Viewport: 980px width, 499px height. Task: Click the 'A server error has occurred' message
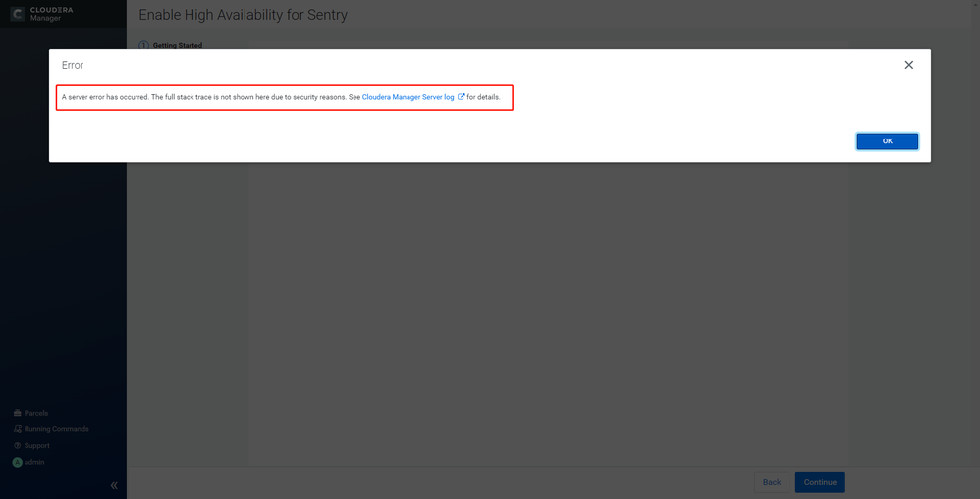[x=281, y=97]
